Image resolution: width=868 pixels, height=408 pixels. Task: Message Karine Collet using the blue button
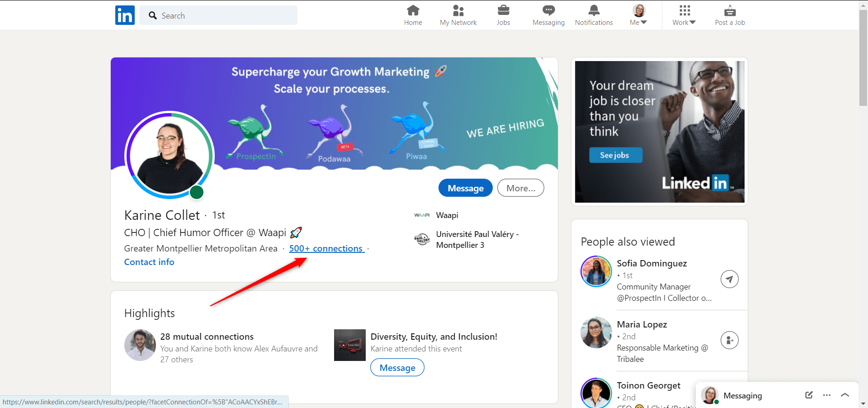[466, 188]
